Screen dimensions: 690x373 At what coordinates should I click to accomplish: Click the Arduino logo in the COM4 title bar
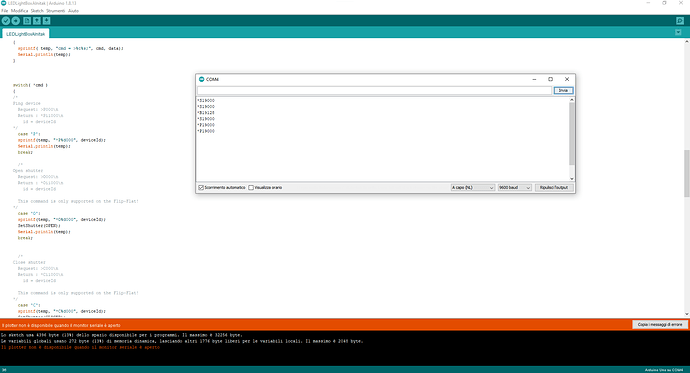click(x=202, y=79)
